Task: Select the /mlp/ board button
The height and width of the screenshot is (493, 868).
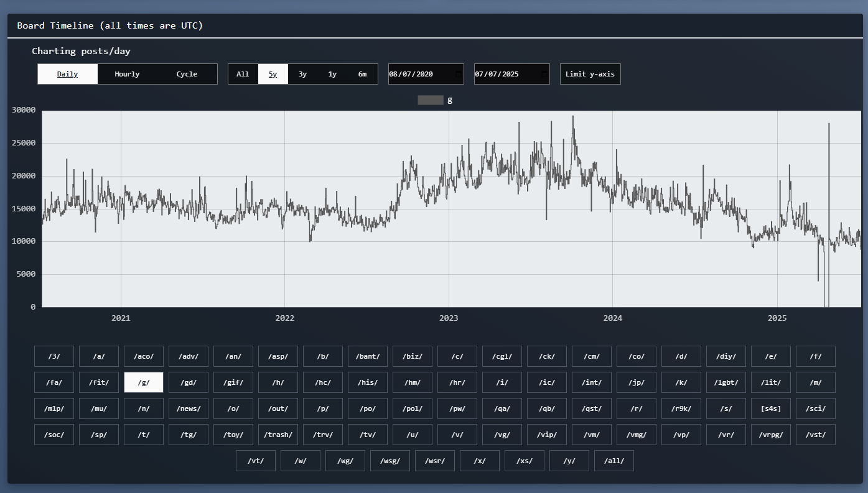Action: [x=54, y=408]
